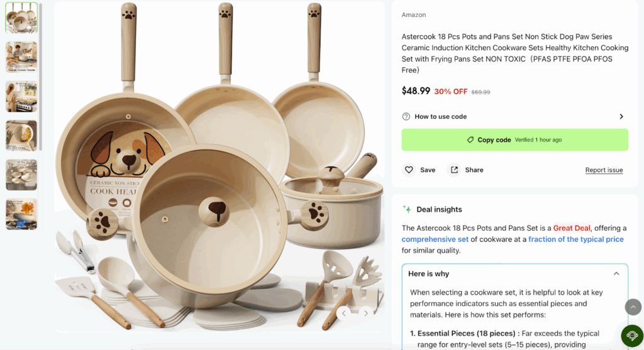Show the previous product image
The image size is (644, 350).
click(x=344, y=312)
